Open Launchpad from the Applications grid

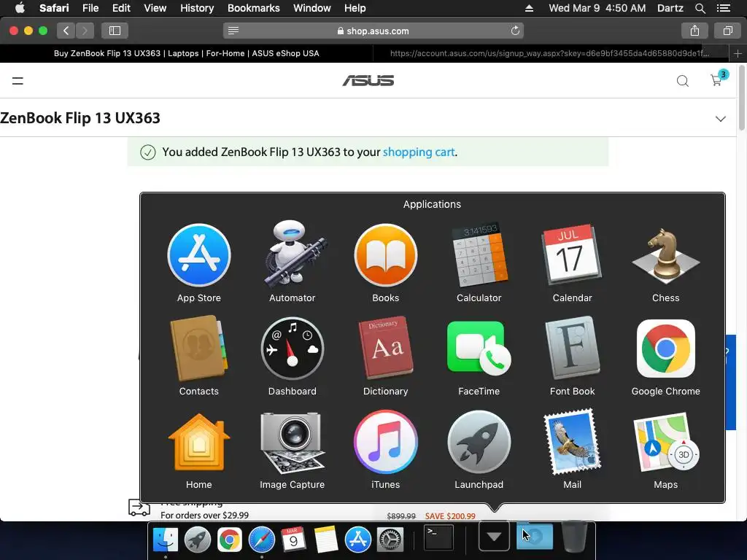point(479,442)
